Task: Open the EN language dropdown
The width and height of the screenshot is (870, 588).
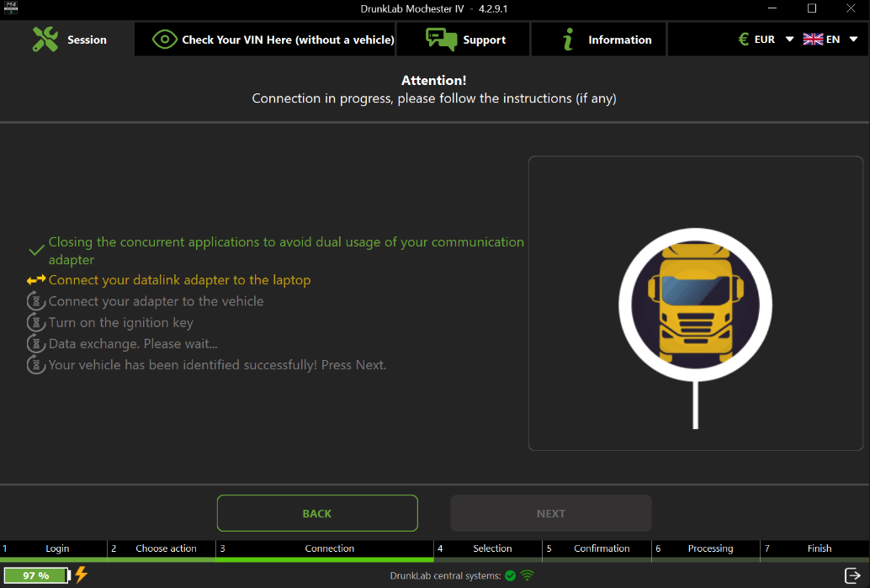Action: click(854, 39)
